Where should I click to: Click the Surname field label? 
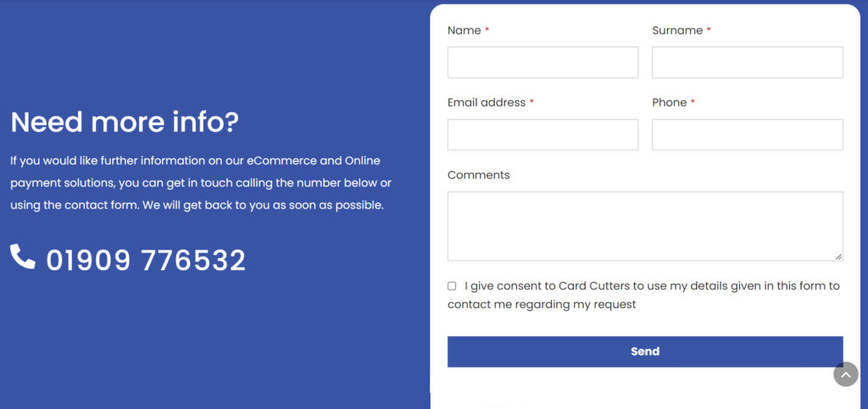(x=677, y=30)
